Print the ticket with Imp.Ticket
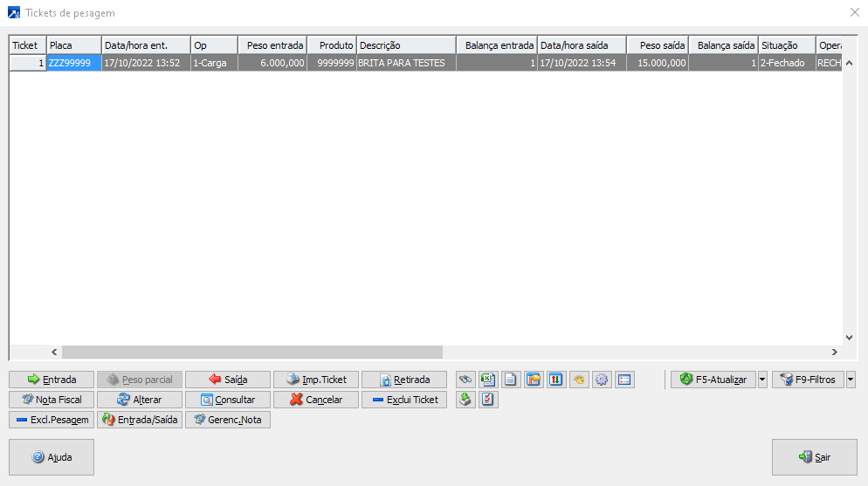 point(316,380)
